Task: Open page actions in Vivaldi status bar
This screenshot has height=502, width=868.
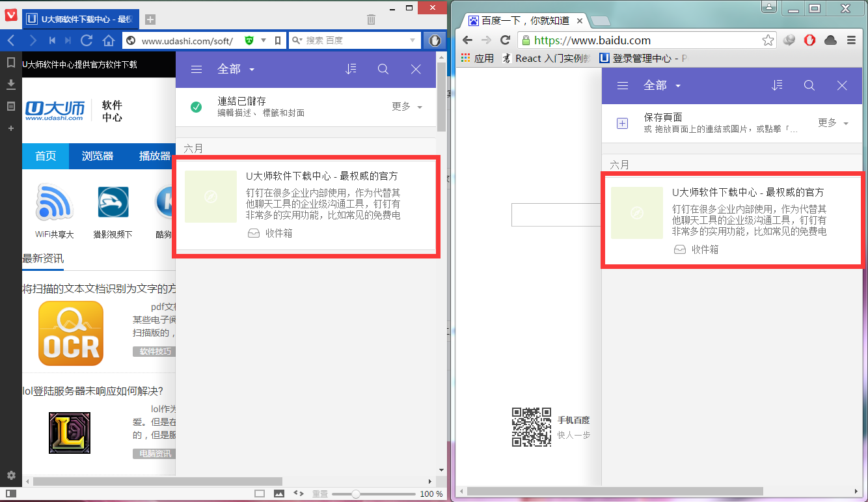Action: point(299,494)
